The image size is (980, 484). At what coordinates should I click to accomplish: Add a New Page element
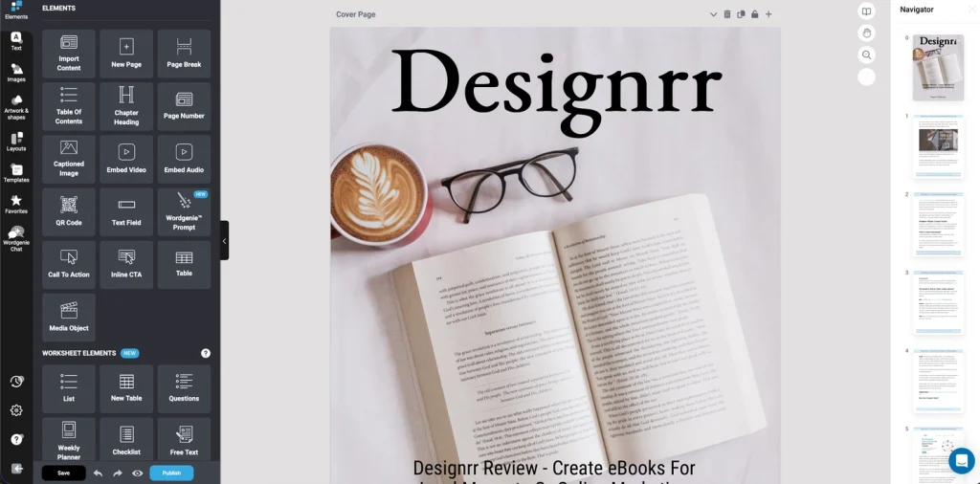(x=126, y=54)
